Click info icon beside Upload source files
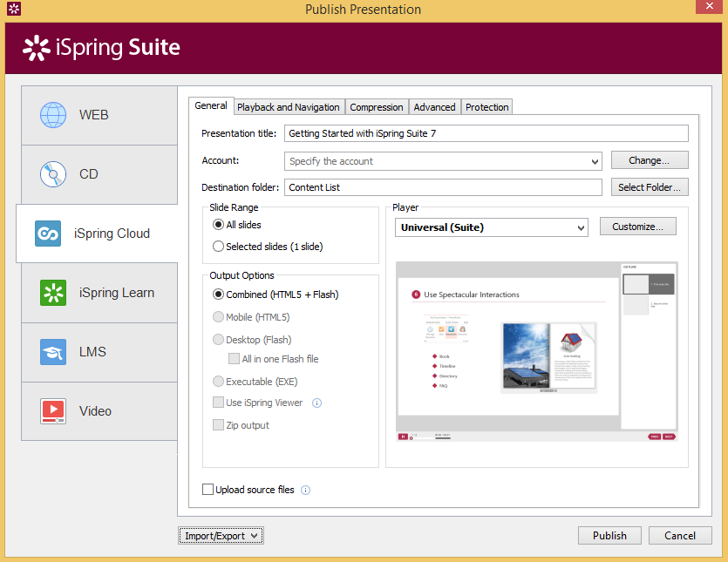Screen dimensions: 728x562 tap(305, 490)
